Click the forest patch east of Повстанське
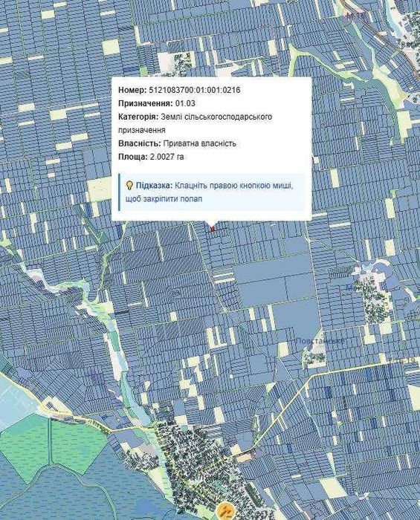 point(375,302)
